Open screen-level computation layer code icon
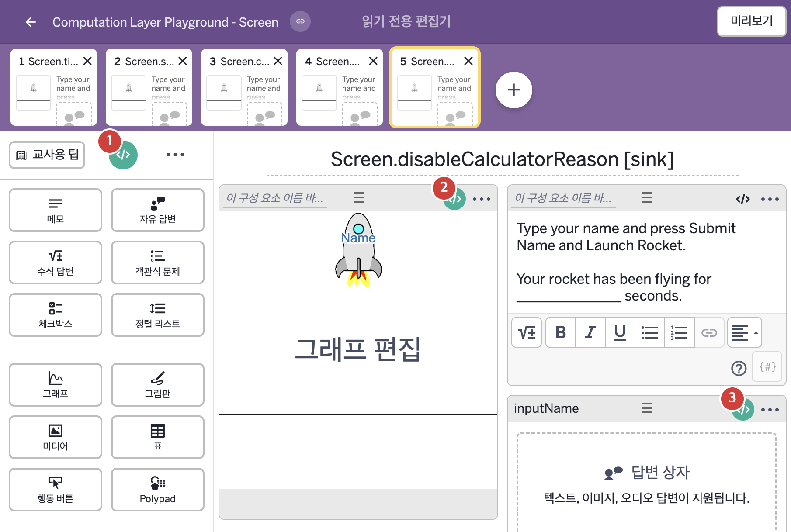The height and width of the screenshot is (532, 791). point(123,155)
